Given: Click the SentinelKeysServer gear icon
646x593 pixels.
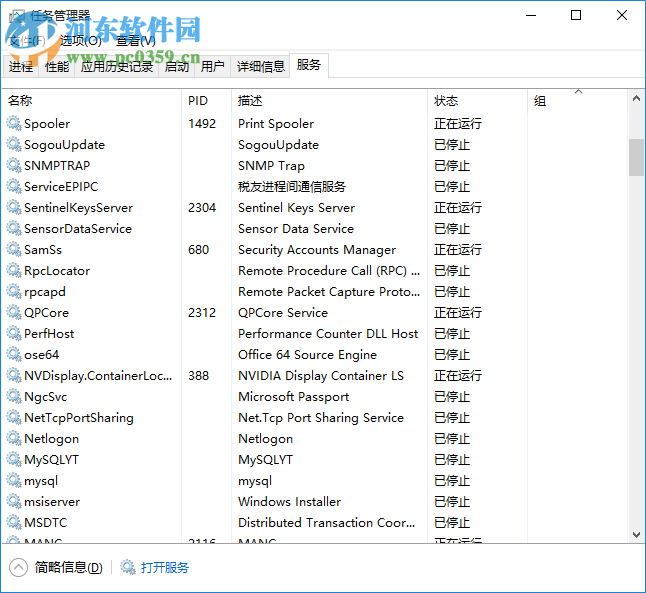Looking at the screenshot, I should pyautogui.click(x=14, y=207).
